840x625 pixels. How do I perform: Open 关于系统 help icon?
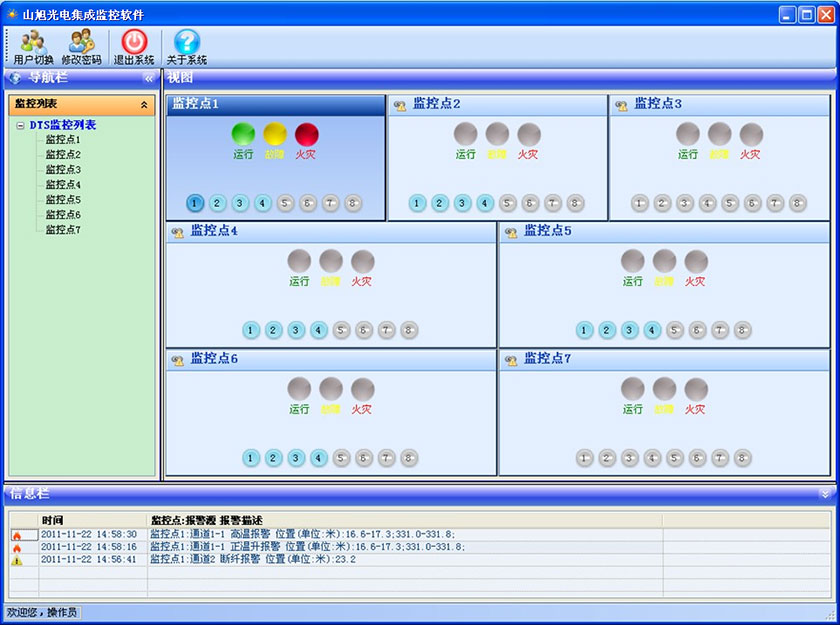[x=187, y=42]
